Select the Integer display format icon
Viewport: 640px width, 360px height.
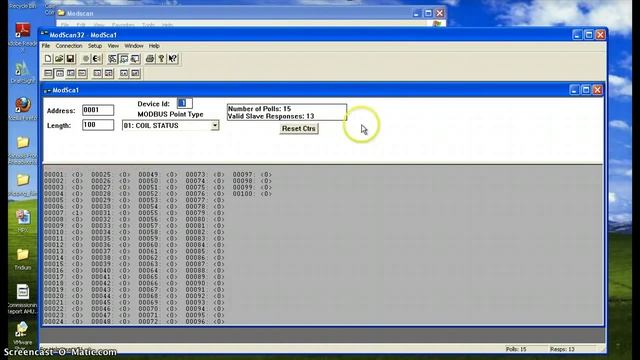(71, 73)
